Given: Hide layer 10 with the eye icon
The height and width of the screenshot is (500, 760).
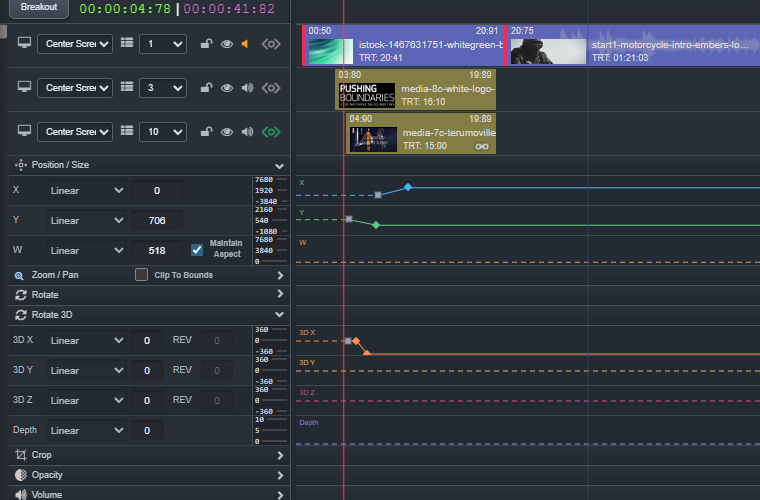Looking at the screenshot, I should click(227, 132).
